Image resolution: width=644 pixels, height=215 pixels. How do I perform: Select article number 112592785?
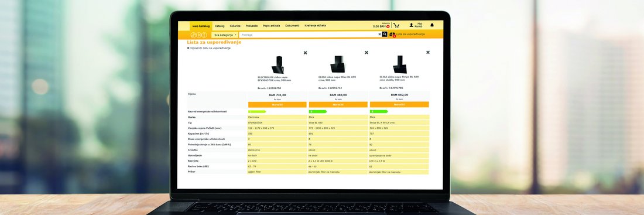[392, 88]
